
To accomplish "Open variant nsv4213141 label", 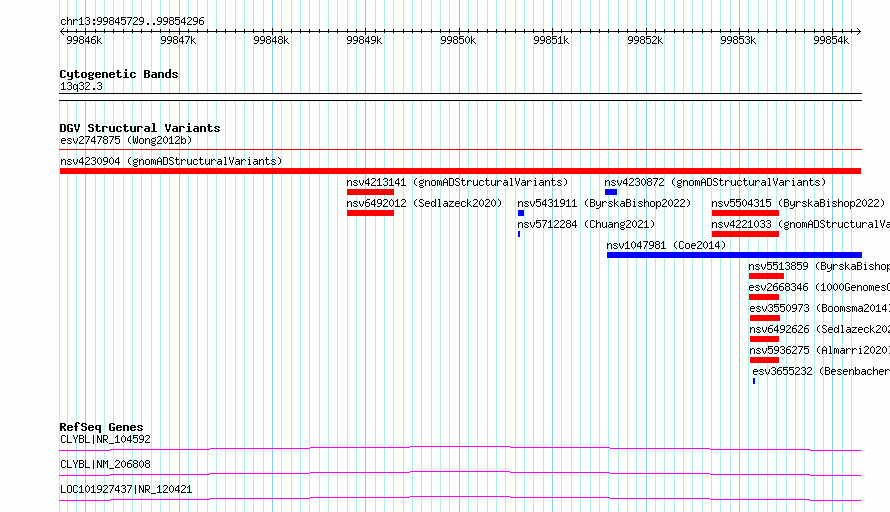I will coord(457,182).
